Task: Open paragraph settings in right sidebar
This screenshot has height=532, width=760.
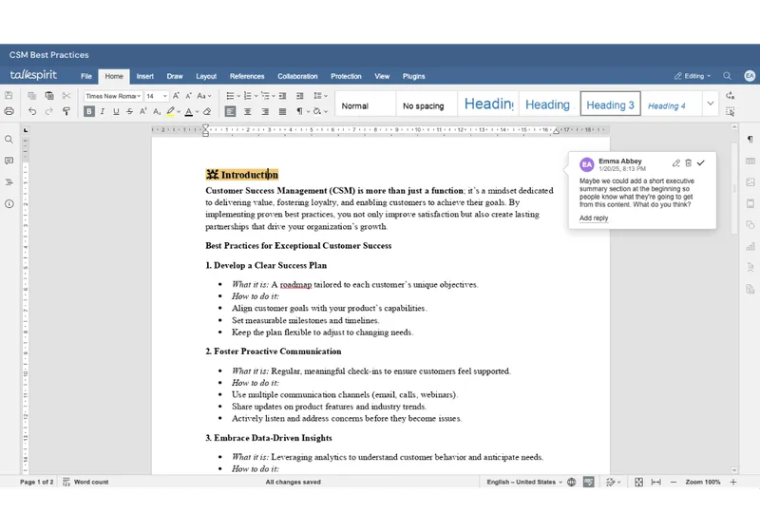Action: pos(750,140)
